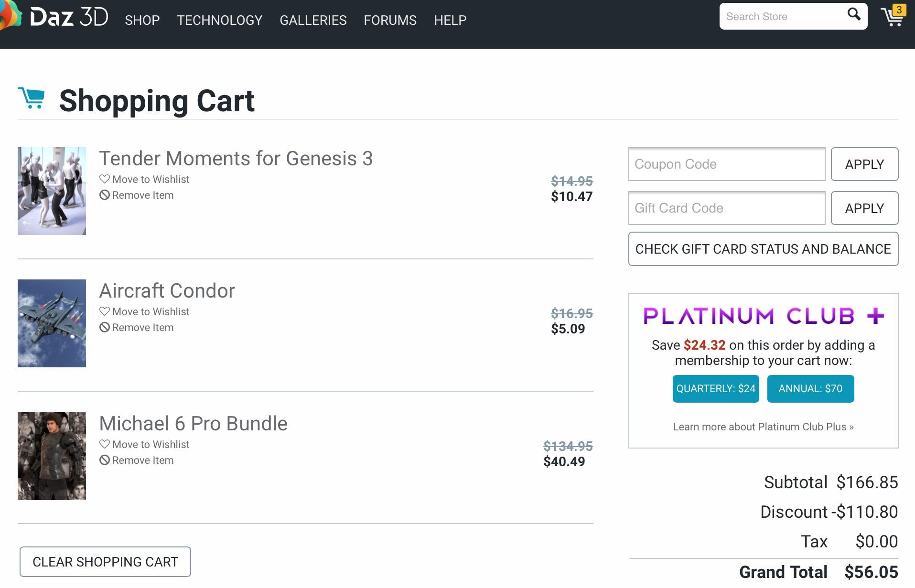This screenshot has height=588, width=915.
Task: Clear the shopping cart
Action: coord(105,562)
